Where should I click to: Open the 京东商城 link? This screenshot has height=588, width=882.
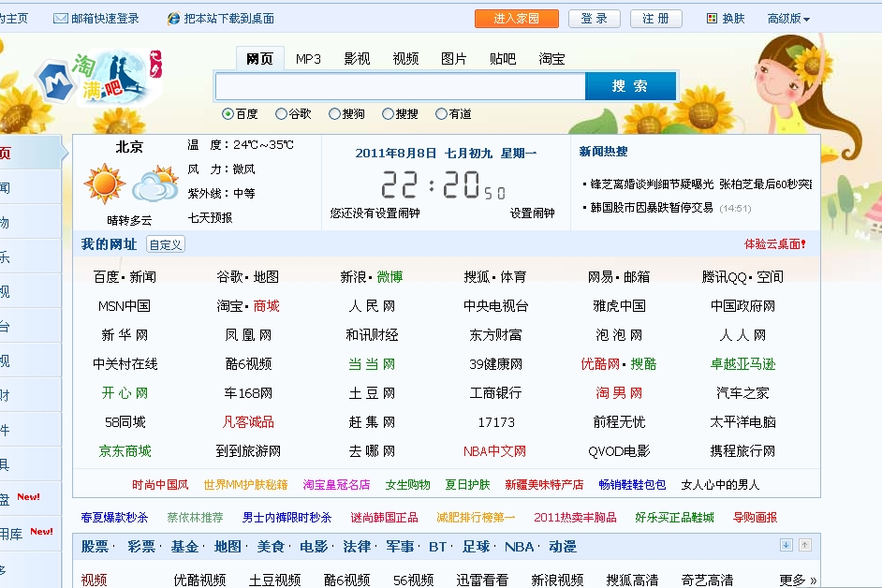125,451
